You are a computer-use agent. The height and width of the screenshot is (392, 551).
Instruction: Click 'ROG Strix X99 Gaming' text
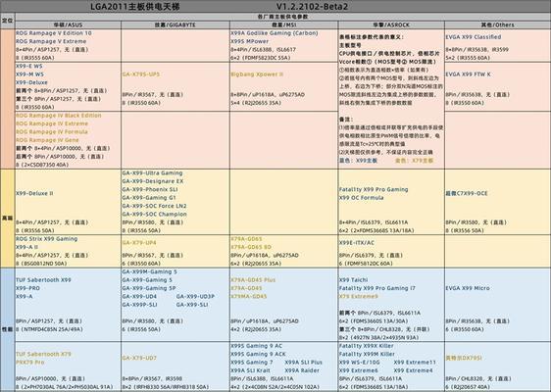click(x=47, y=238)
